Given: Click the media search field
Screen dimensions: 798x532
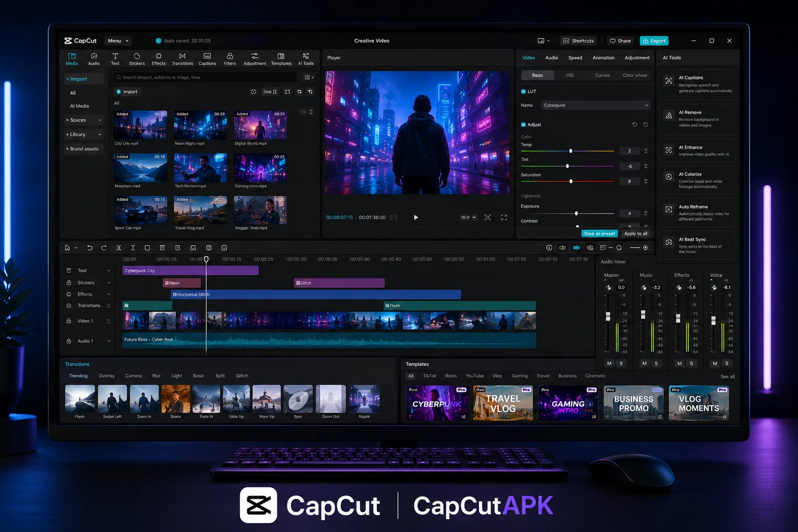Looking at the screenshot, I should click(206, 77).
